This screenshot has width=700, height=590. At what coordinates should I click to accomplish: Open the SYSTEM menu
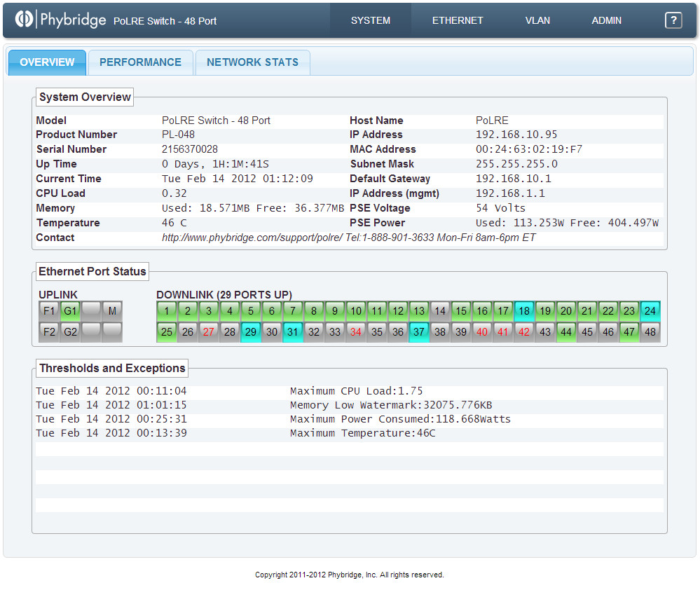[371, 20]
